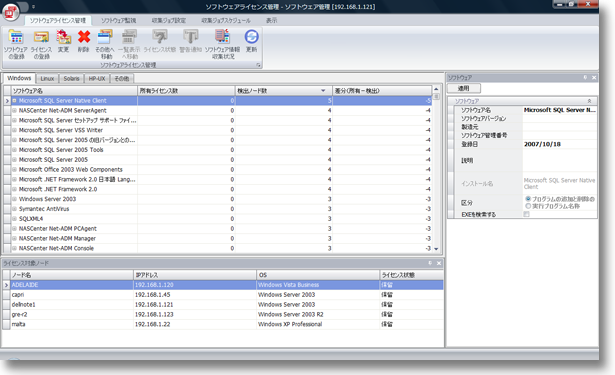The height and width of the screenshot is (375, 615).
Task: Expand Windows Server 2003 row
Action: tap(15, 199)
